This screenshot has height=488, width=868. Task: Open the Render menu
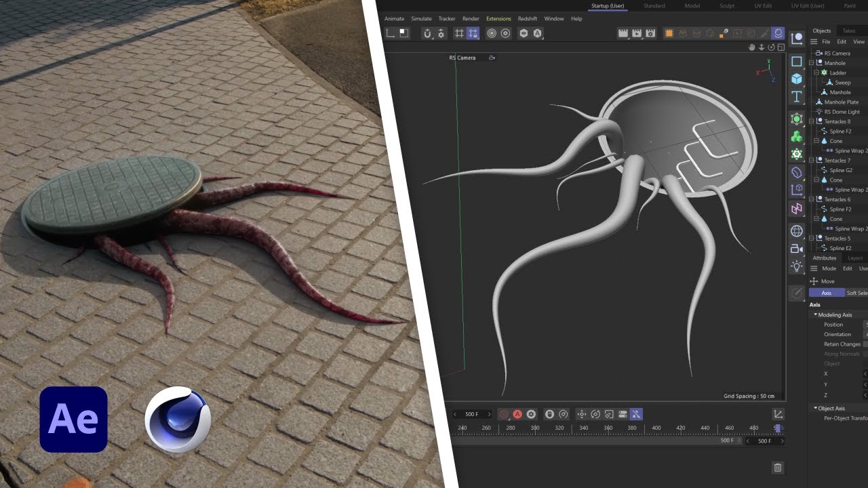point(471,19)
